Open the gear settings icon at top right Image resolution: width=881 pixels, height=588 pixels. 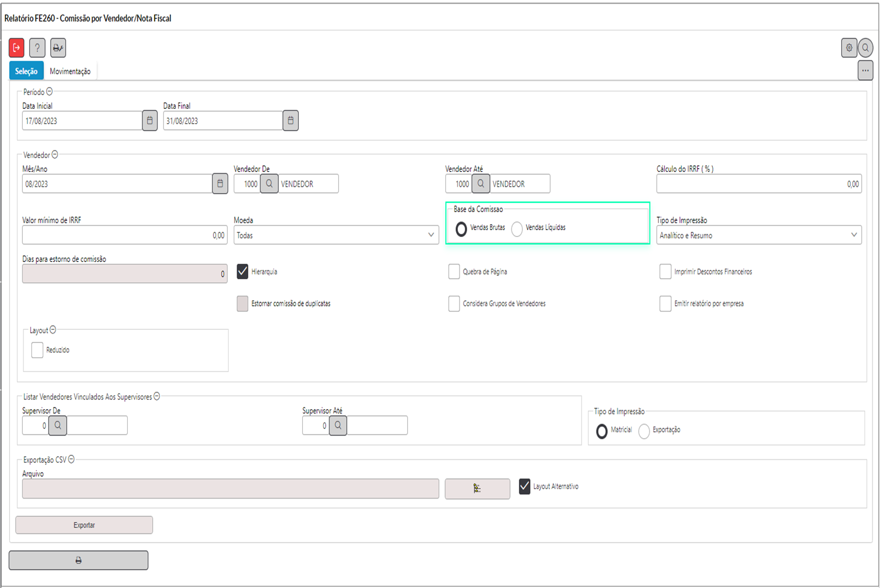point(849,48)
